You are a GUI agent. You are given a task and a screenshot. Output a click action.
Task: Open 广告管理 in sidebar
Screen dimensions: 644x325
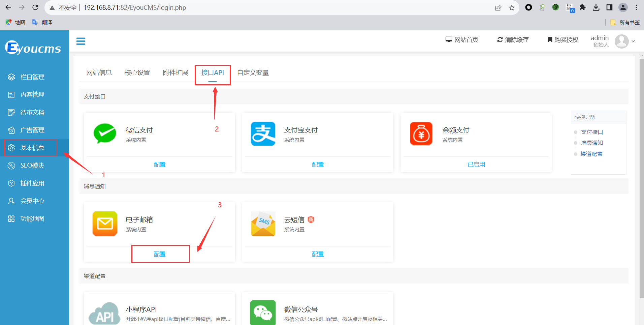point(34,130)
